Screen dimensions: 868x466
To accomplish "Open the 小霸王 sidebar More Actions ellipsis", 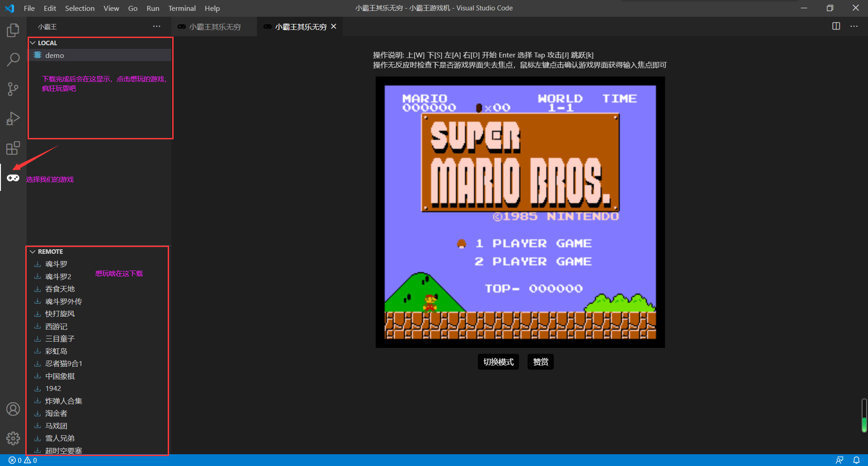I will pyautogui.click(x=156, y=26).
